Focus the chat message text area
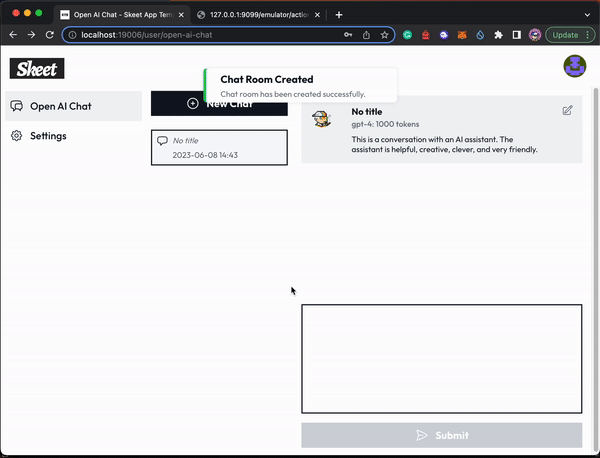Image resolution: width=600 pixels, height=458 pixels. [442, 359]
